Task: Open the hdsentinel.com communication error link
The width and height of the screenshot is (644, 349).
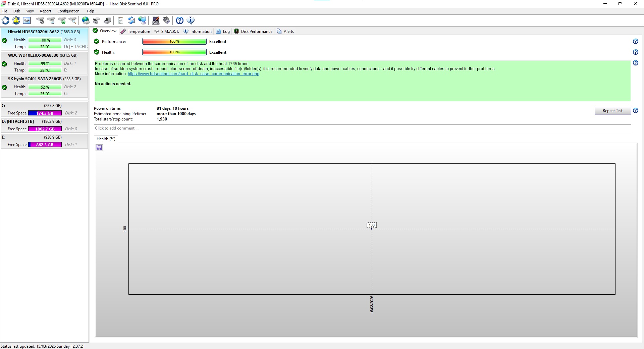Action: click(194, 74)
